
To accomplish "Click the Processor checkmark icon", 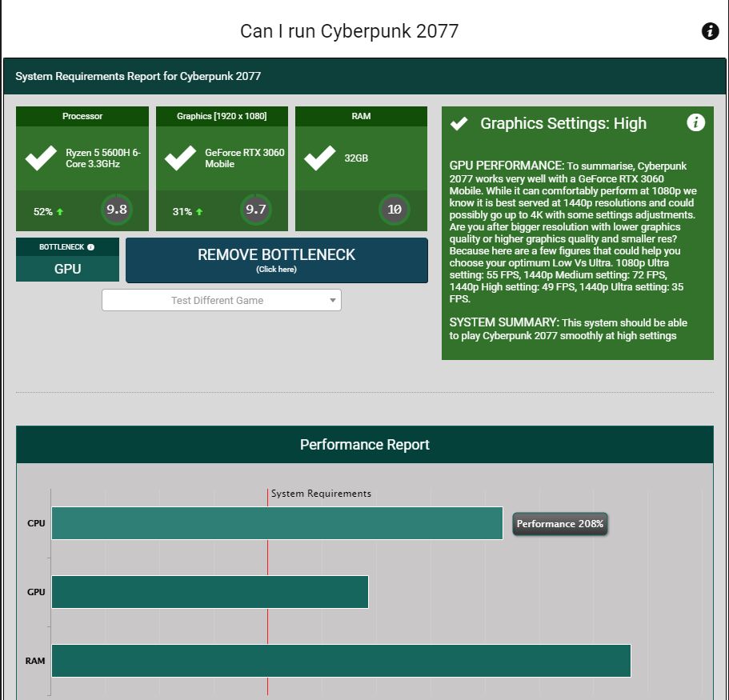I will pyautogui.click(x=41, y=158).
